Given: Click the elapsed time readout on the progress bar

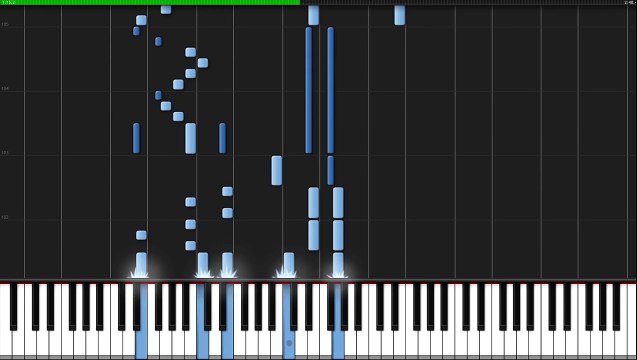Looking at the screenshot, I should pos(8,2).
